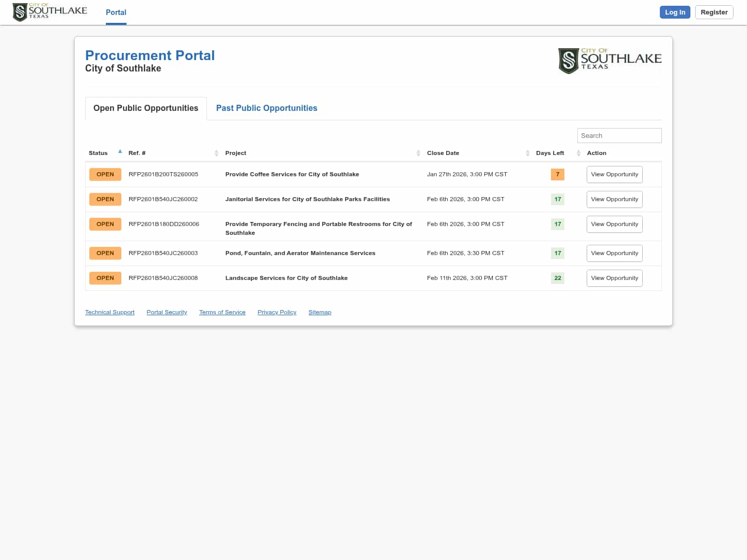Select the Open Public Opportunities tab
The height and width of the screenshot is (560, 747).
[x=146, y=108]
